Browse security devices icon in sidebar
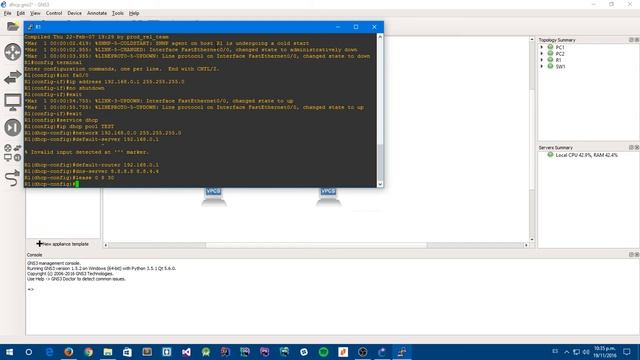The width and height of the screenshot is (640, 360). pos(13,127)
